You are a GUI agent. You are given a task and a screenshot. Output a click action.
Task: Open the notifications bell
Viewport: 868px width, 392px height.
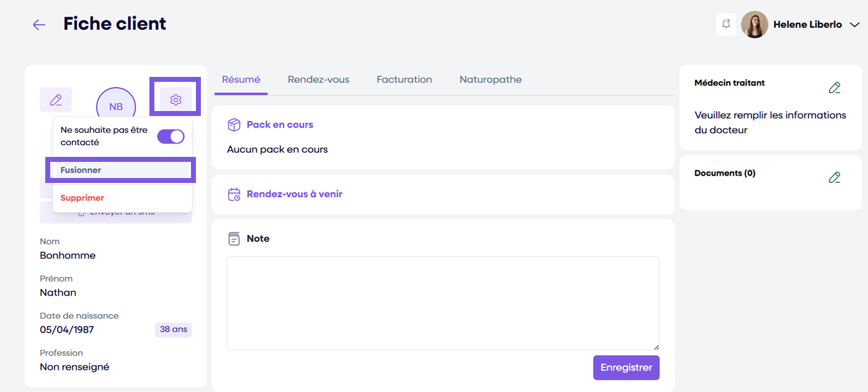point(726,24)
